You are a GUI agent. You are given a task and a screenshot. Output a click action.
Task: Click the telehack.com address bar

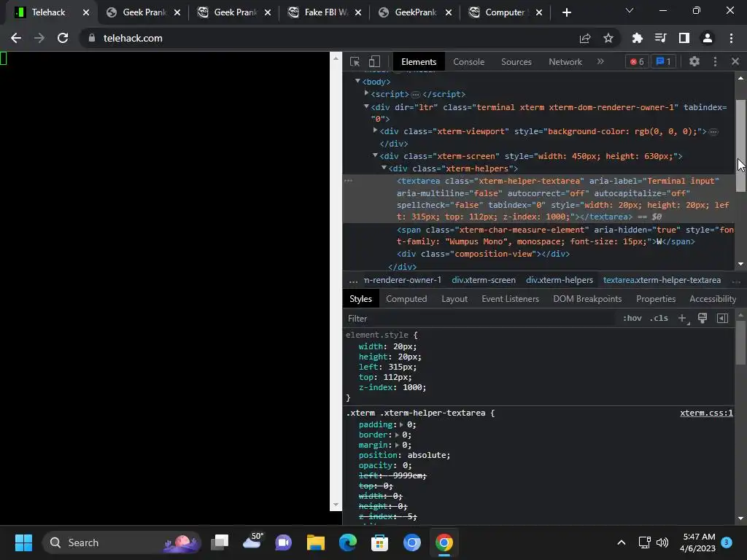(x=329, y=38)
